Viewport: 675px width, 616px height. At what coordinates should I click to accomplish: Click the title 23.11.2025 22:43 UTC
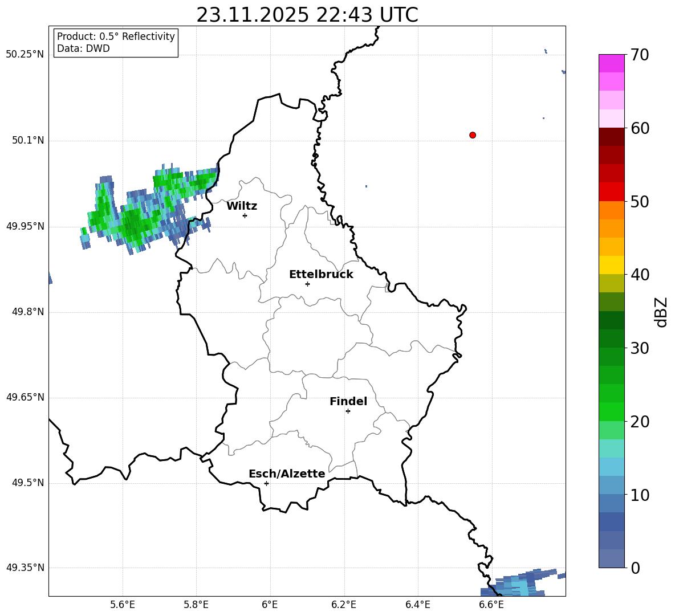click(307, 15)
